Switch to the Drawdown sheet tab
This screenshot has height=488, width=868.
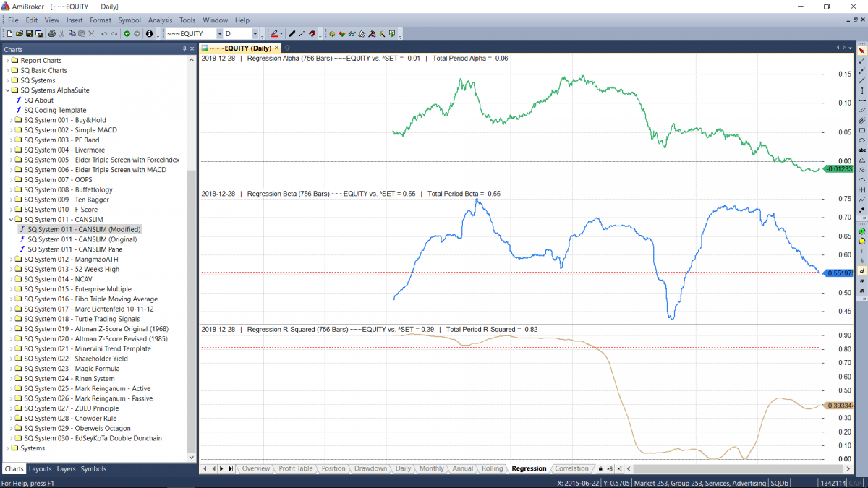click(x=370, y=468)
